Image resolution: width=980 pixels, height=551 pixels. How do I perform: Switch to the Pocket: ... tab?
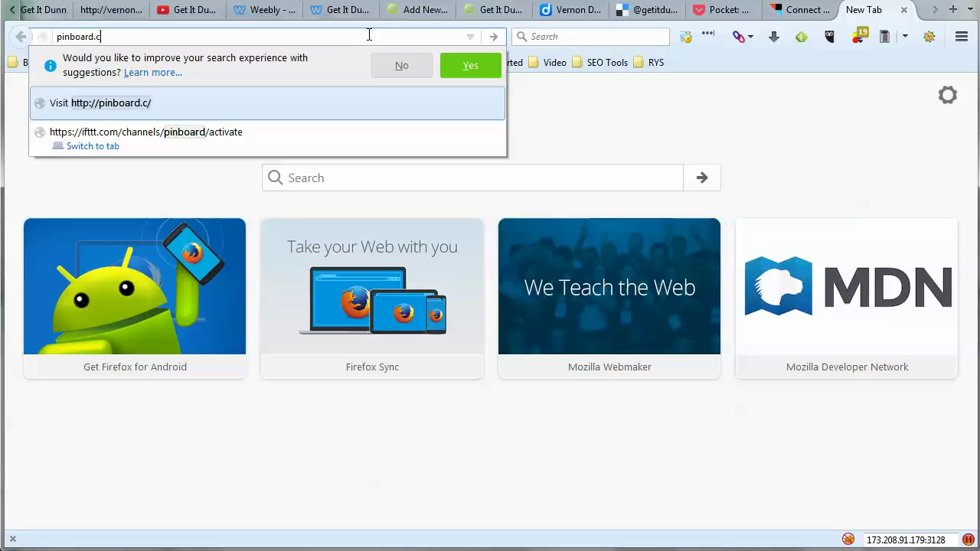click(x=724, y=10)
